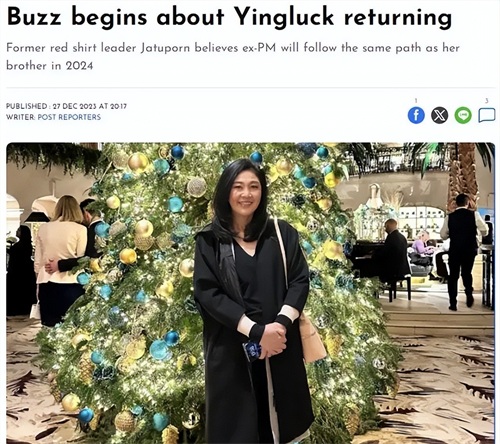Click the Christmas tree article photo
The image size is (500, 444).
250,293
